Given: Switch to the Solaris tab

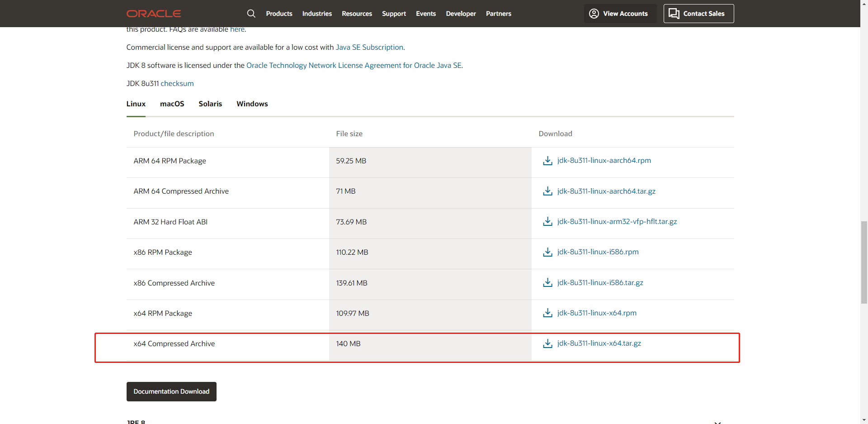Looking at the screenshot, I should tap(210, 104).
